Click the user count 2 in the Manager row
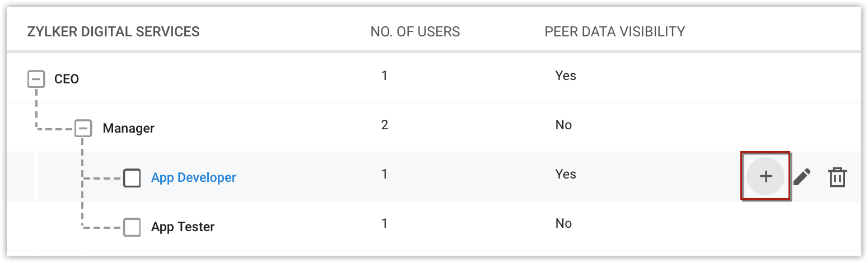 [384, 125]
